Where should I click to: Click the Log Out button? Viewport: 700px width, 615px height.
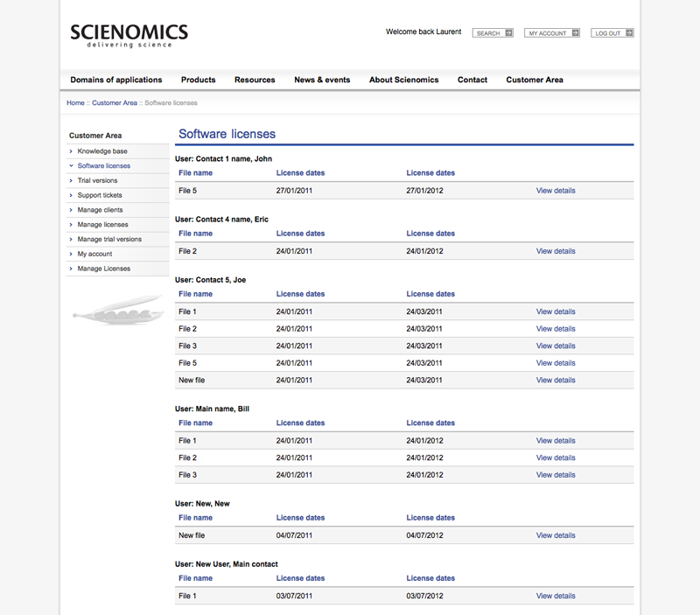[x=612, y=33]
